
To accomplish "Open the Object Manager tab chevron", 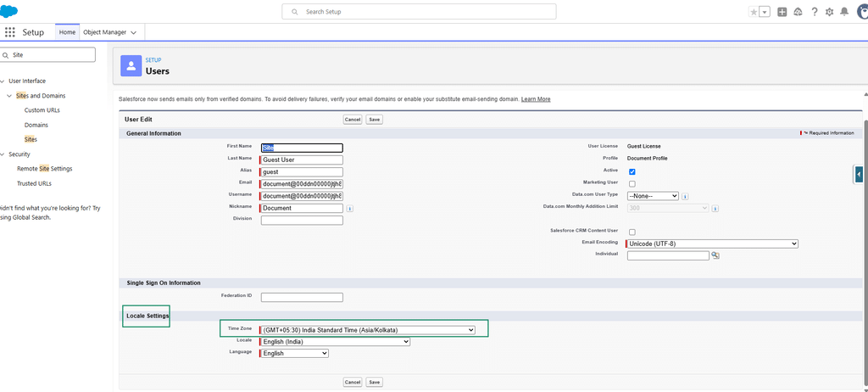I will pyautogui.click(x=133, y=33).
